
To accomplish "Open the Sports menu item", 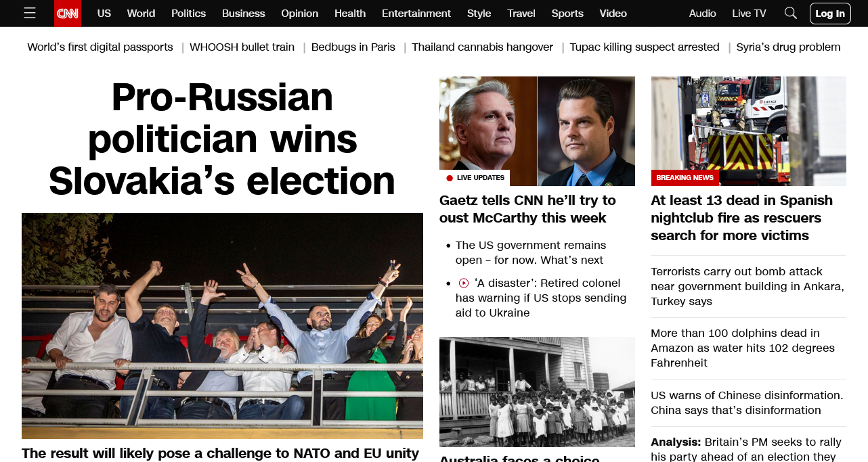I will 567,13.
